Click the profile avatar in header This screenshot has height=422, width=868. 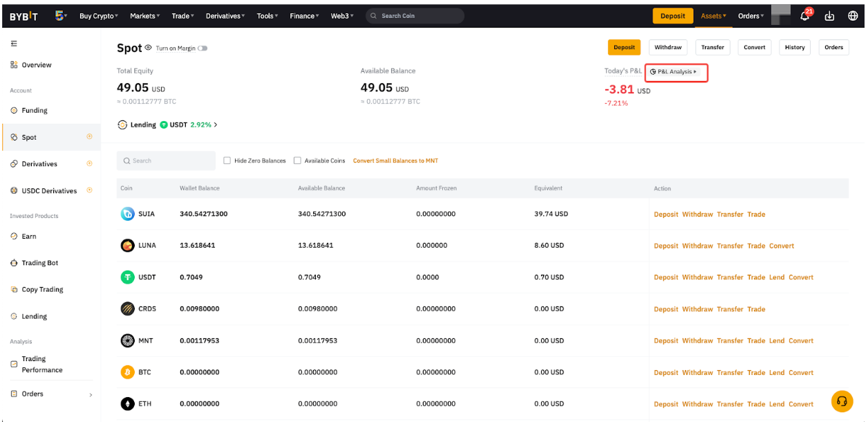tap(781, 15)
